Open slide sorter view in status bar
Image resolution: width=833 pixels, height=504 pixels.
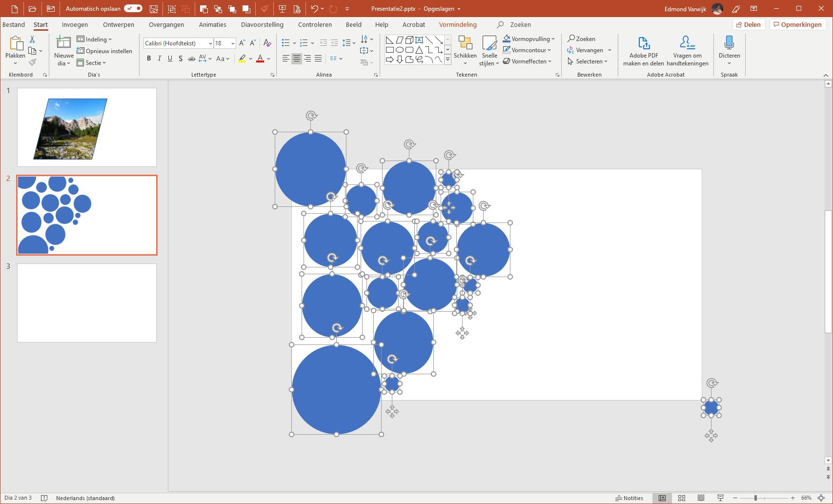coord(682,498)
